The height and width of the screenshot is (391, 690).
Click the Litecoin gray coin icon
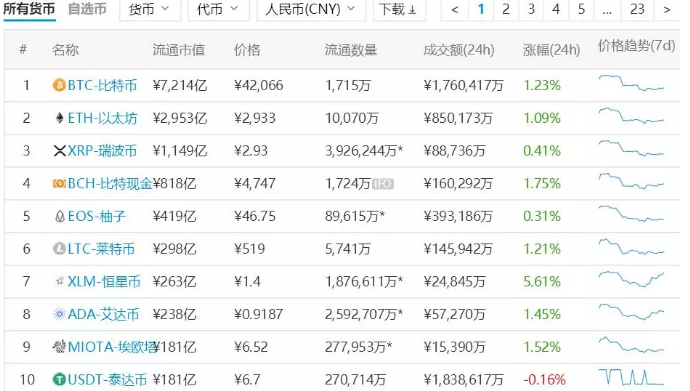tap(59, 249)
